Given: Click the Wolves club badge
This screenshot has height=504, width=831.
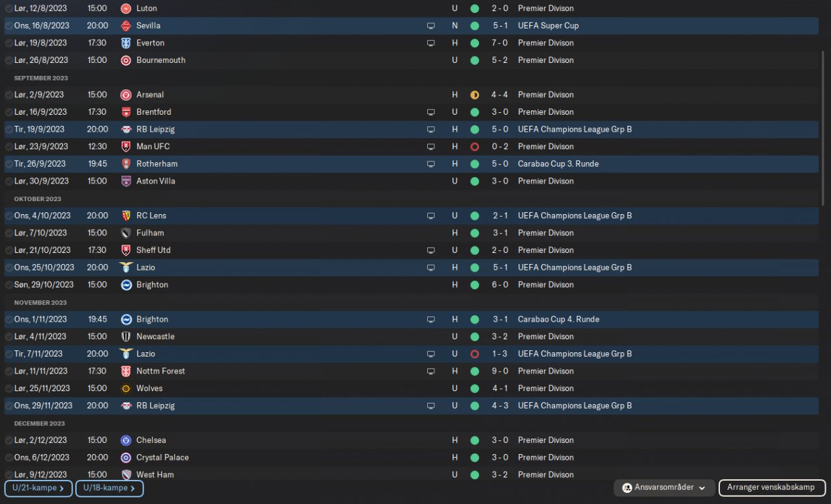Looking at the screenshot, I should (x=126, y=389).
